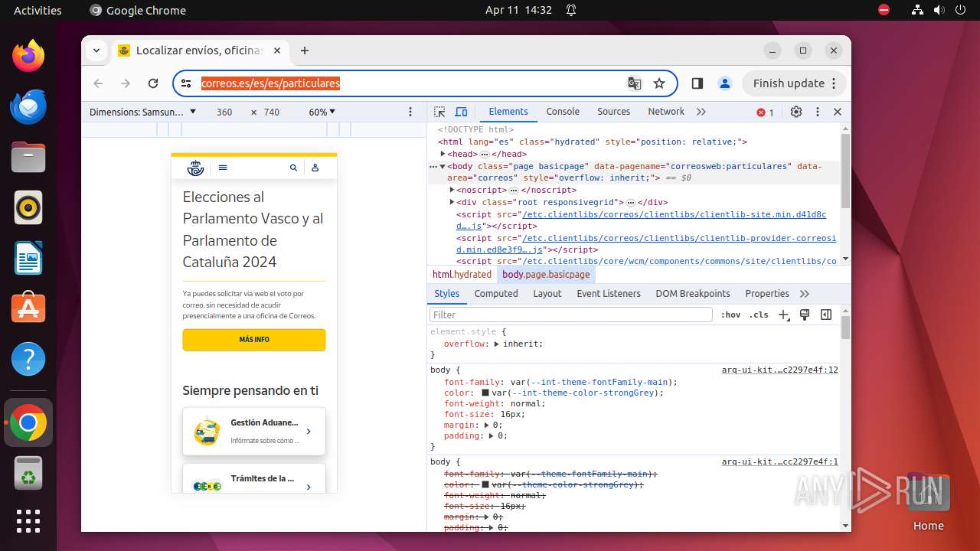Click the red error count indicator
The image size is (980, 551).
click(x=766, y=112)
